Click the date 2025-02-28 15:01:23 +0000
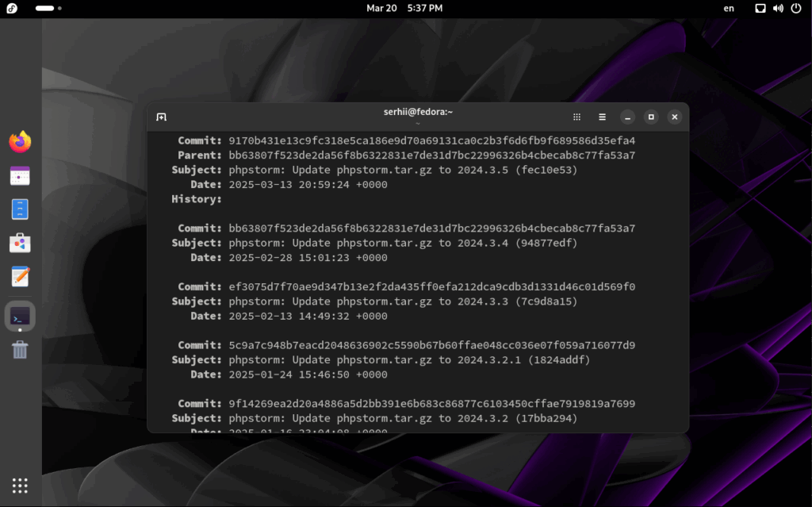The width and height of the screenshot is (812, 507). coord(308,258)
